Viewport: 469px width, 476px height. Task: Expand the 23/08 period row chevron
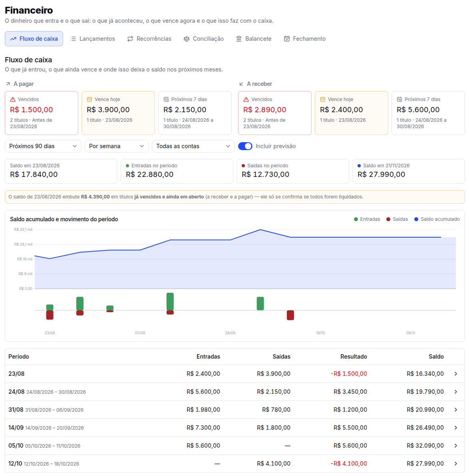coord(456,374)
